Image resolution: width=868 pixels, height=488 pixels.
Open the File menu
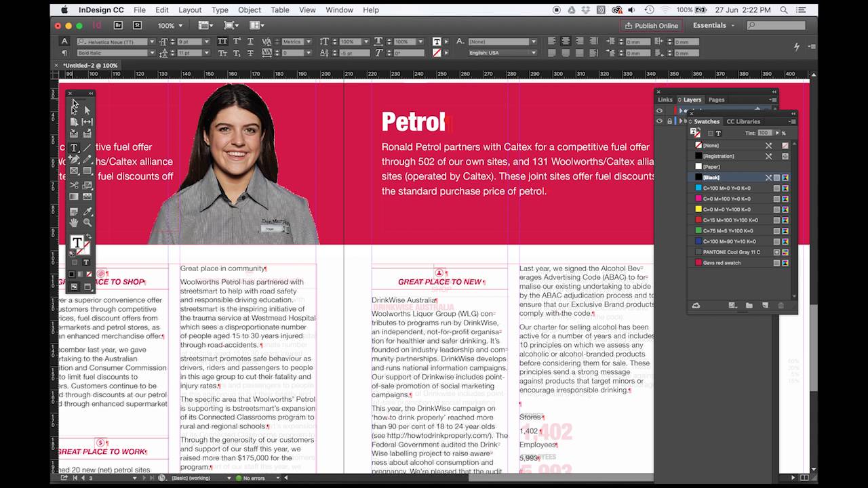[x=139, y=10]
